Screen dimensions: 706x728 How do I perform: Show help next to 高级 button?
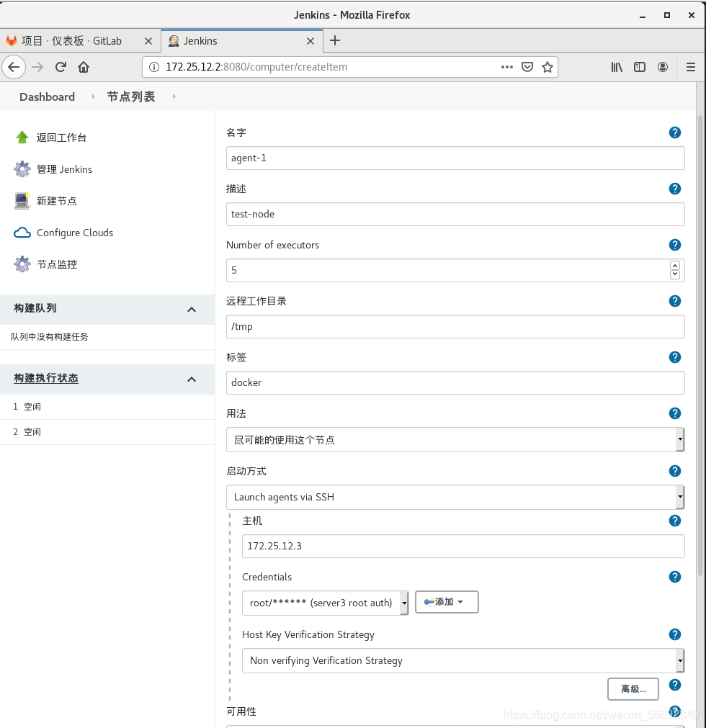click(x=675, y=685)
